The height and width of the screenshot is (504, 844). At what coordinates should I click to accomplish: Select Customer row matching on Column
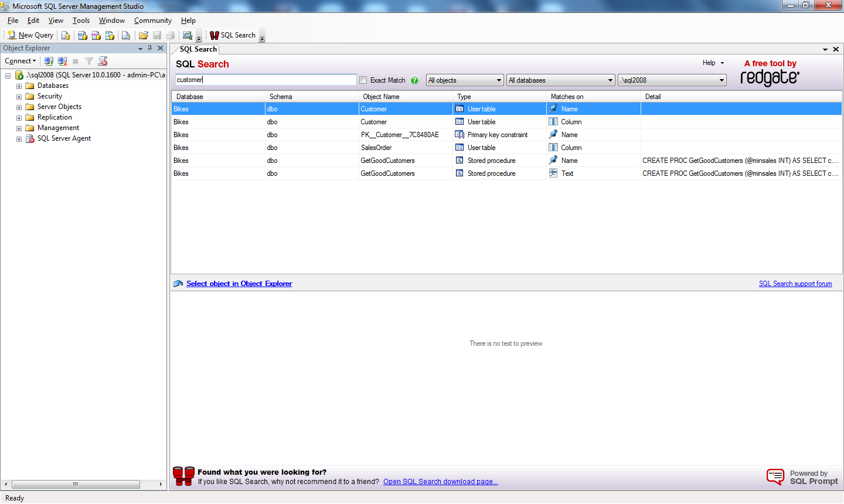click(x=506, y=122)
